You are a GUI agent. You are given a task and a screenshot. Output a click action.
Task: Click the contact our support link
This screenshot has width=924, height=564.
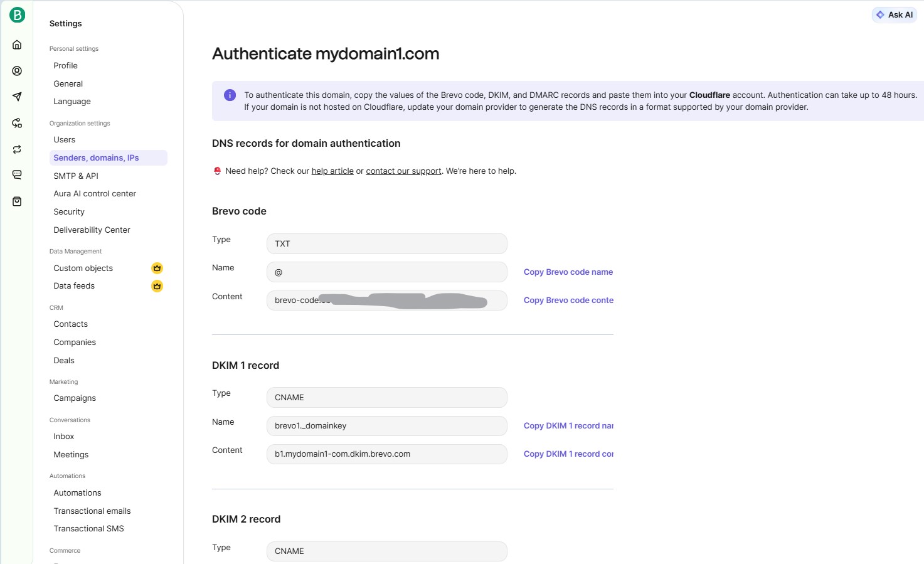(x=403, y=171)
